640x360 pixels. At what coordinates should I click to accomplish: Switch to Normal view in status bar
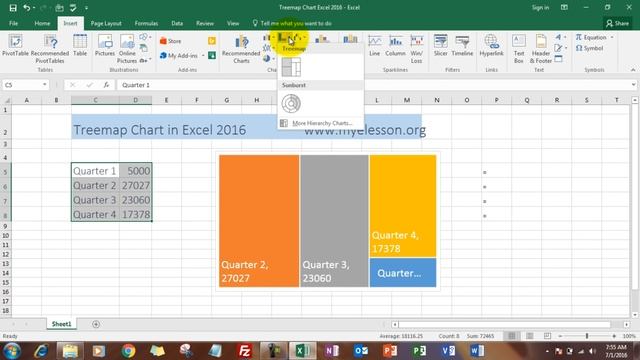click(511, 336)
